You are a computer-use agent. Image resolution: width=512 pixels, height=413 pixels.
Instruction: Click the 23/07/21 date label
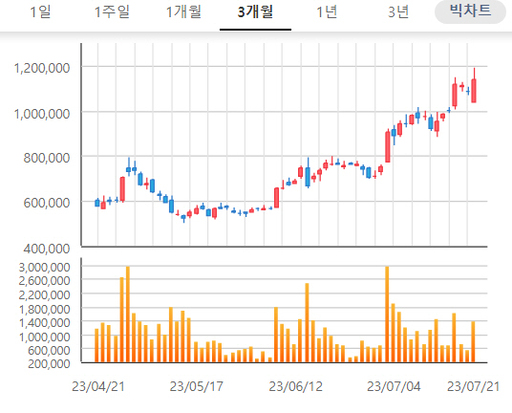point(473,387)
